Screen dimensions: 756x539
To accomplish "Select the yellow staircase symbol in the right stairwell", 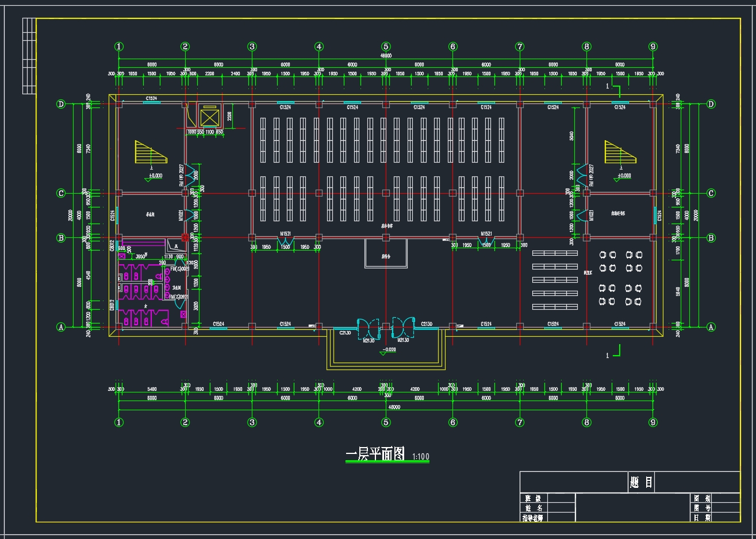I will (x=619, y=152).
